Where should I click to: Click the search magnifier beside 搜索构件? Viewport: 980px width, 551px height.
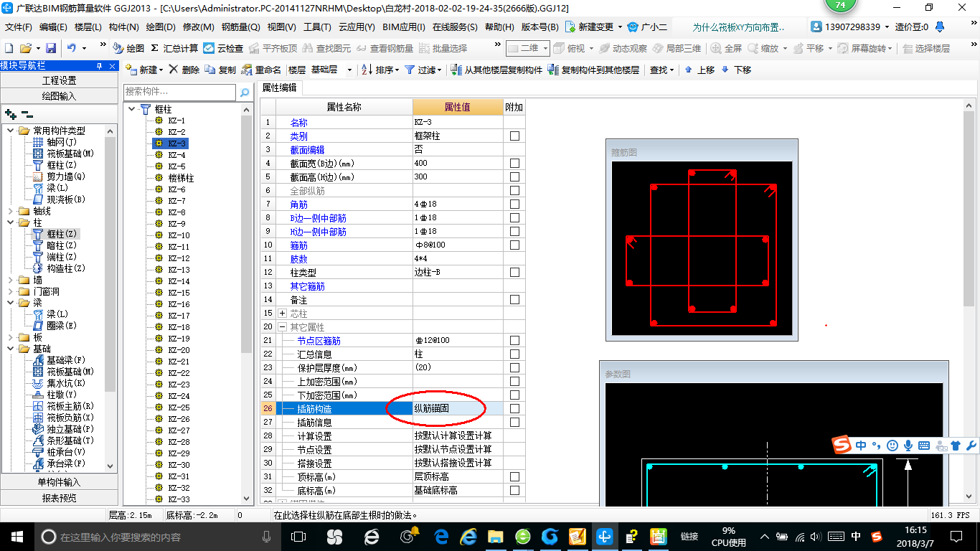[245, 92]
